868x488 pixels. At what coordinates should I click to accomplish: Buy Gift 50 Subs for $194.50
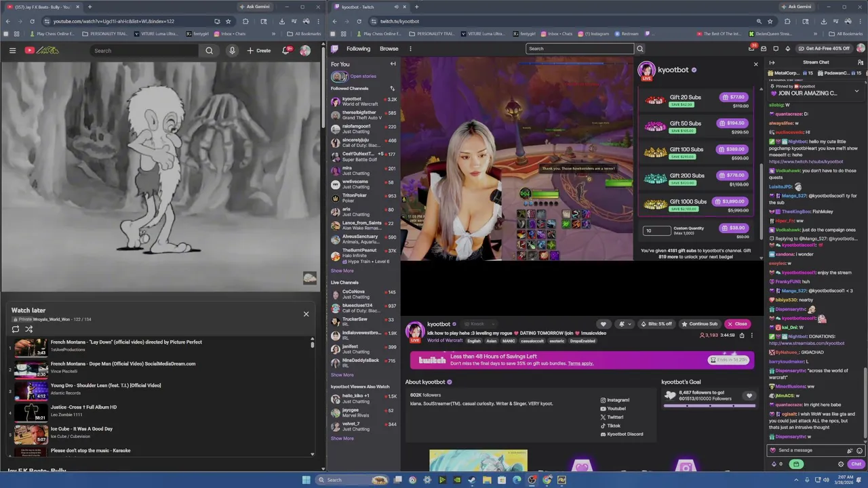(734, 123)
